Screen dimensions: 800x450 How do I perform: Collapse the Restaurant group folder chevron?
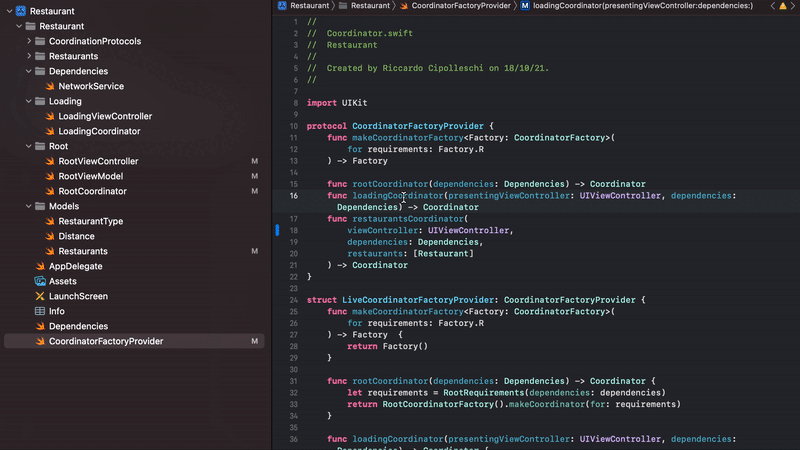(19, 26)
